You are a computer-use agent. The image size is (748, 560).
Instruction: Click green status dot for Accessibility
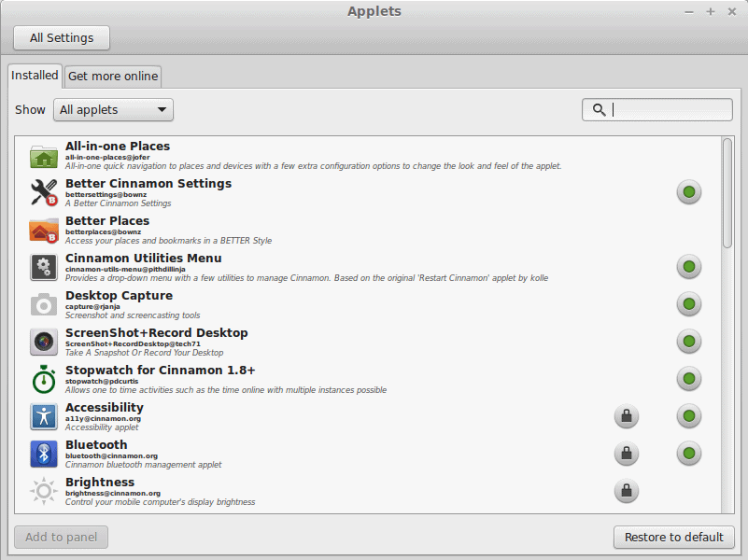tap(689, 416)
